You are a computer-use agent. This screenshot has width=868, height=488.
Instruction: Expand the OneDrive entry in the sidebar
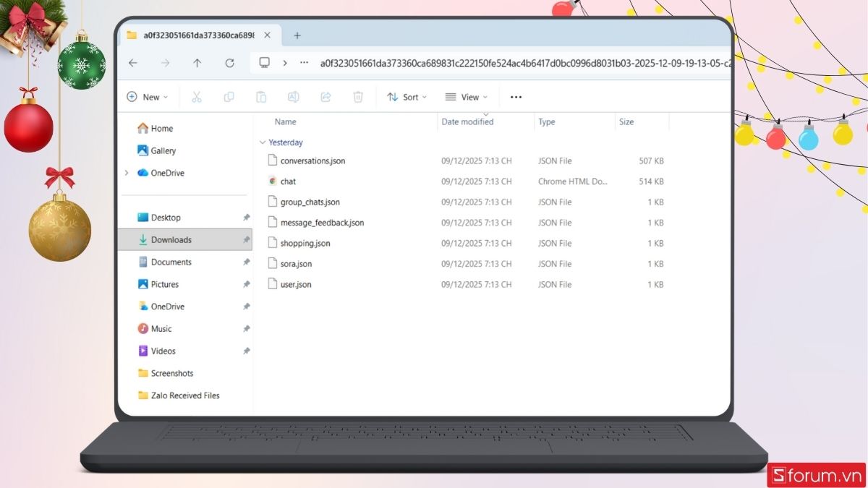point(127,173)
